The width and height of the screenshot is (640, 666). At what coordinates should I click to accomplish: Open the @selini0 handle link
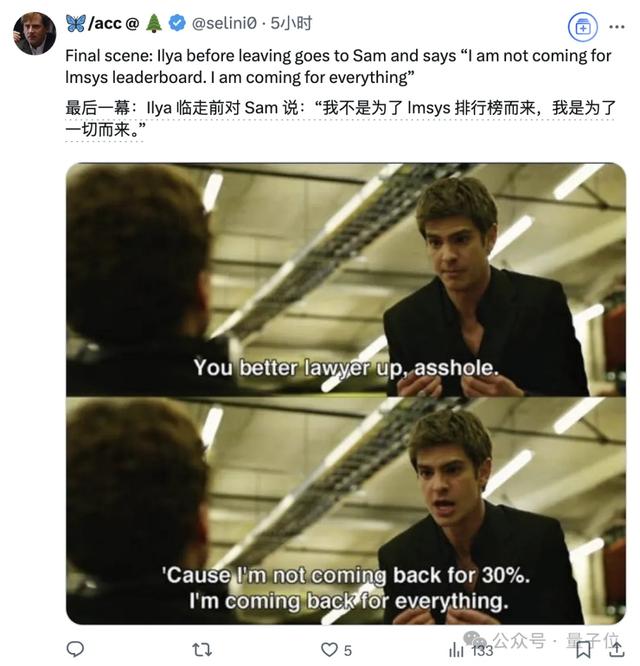(224, 23)
